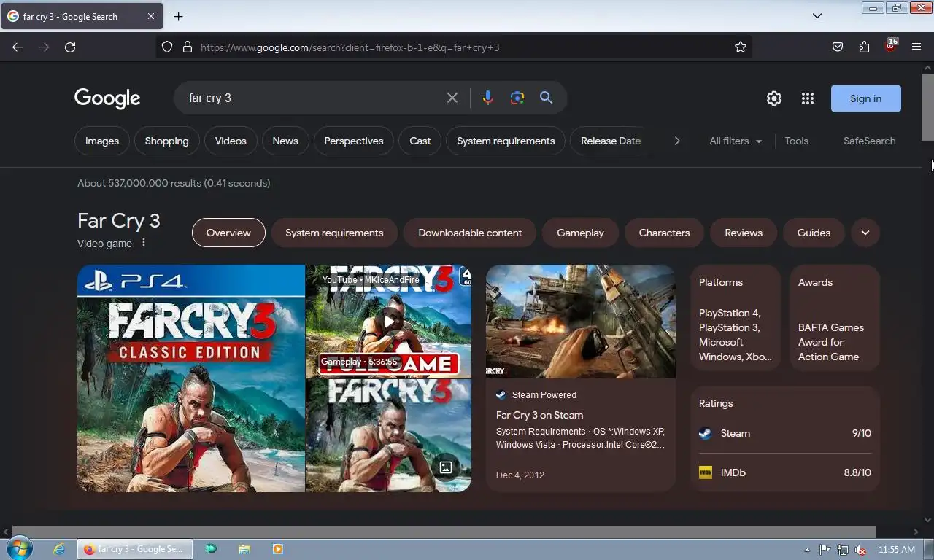This screenshot has height=560, width=934.
Task: Click the site padlock icon
Action: 188,47
